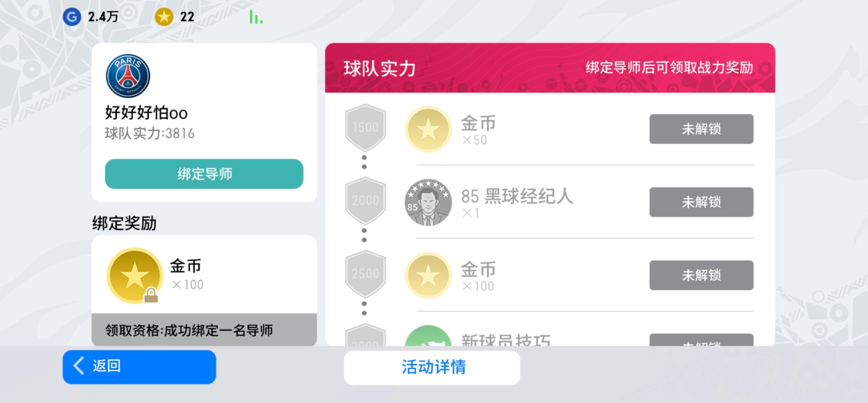Screen dimensions: 868x403
Task: Tap the locked gold coin binding reward icon
Action: coord(134,276)
